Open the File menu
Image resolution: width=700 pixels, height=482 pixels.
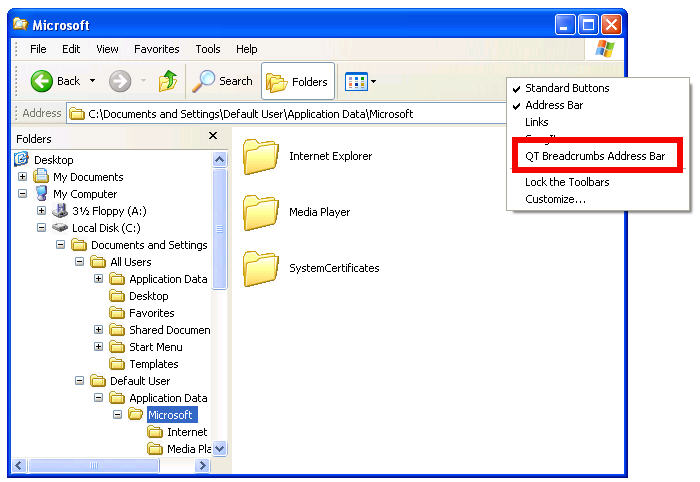pyautogui.click(x=38, y=49)
